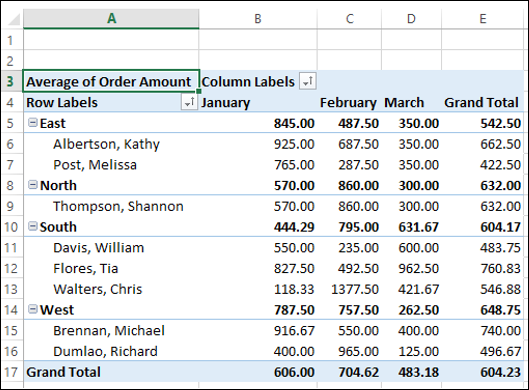The image size is (529, 390).
Task: Collapse the North region group
Action: pyautogui.click(x=33, y=185)
